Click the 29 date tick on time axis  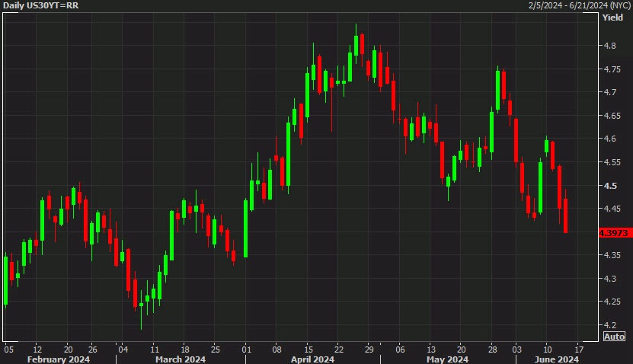point(368,348)
